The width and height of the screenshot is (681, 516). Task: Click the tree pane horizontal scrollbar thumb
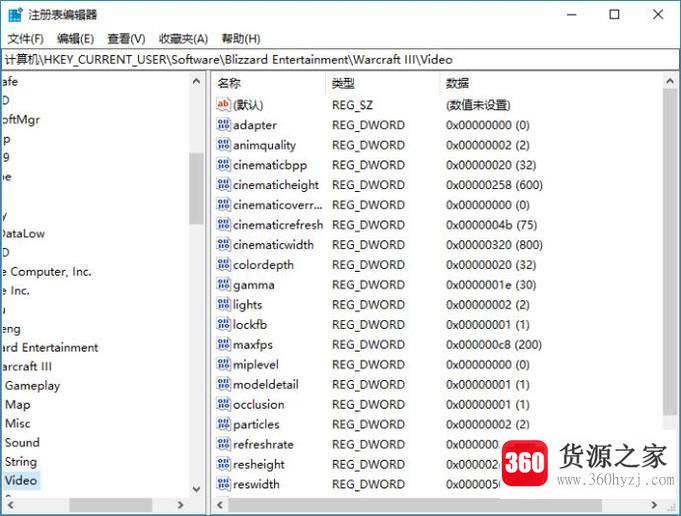pyautogui.click(x=110, y=505)
